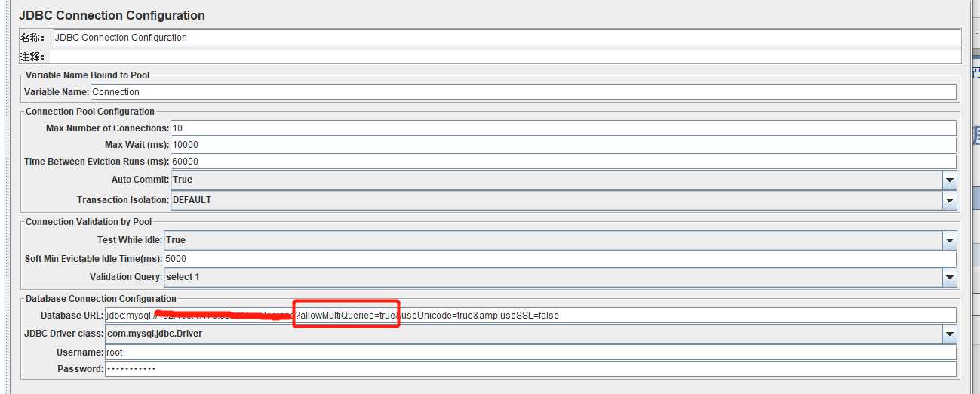Click the 名称 name input field
The height and width of the screenshot is (394, 980).
pos(506,37)
